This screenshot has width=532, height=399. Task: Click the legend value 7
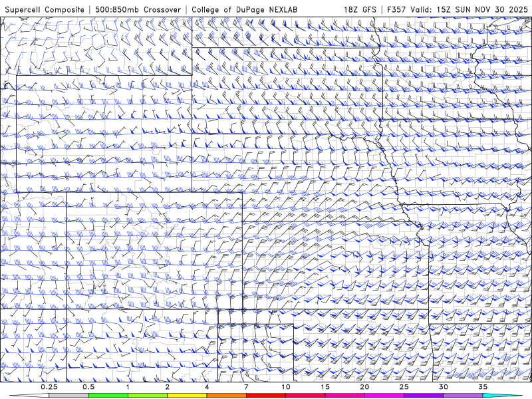(x=246, y=387)
